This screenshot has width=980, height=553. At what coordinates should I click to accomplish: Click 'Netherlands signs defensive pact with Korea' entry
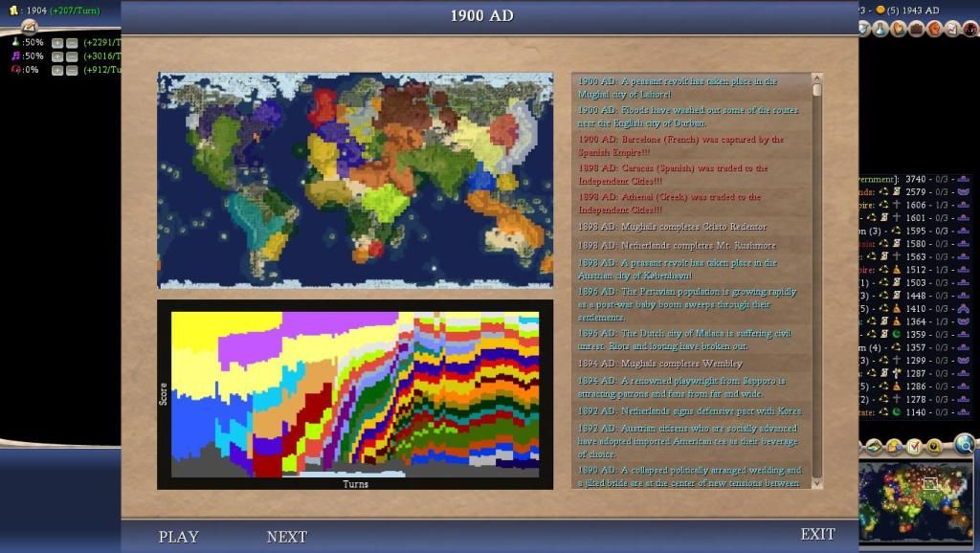coord(689,410)
